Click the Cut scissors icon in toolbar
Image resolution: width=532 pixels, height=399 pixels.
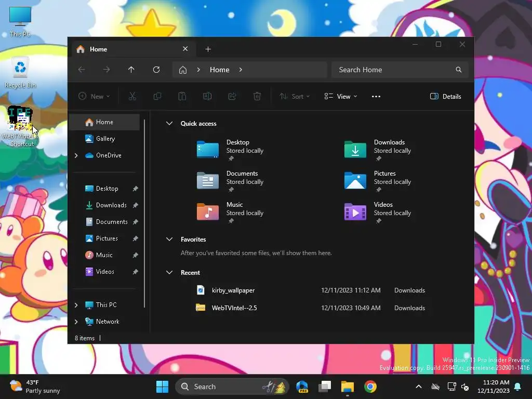tap(132, 96)
